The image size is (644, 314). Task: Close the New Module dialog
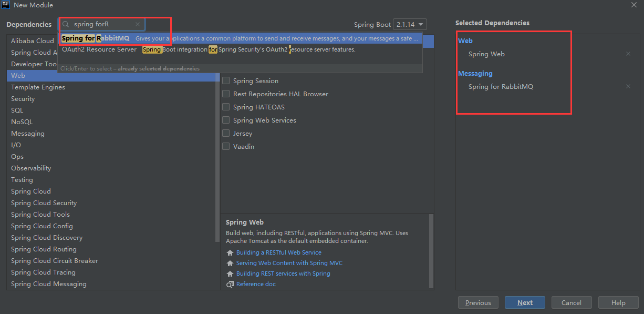pos(635,5)
